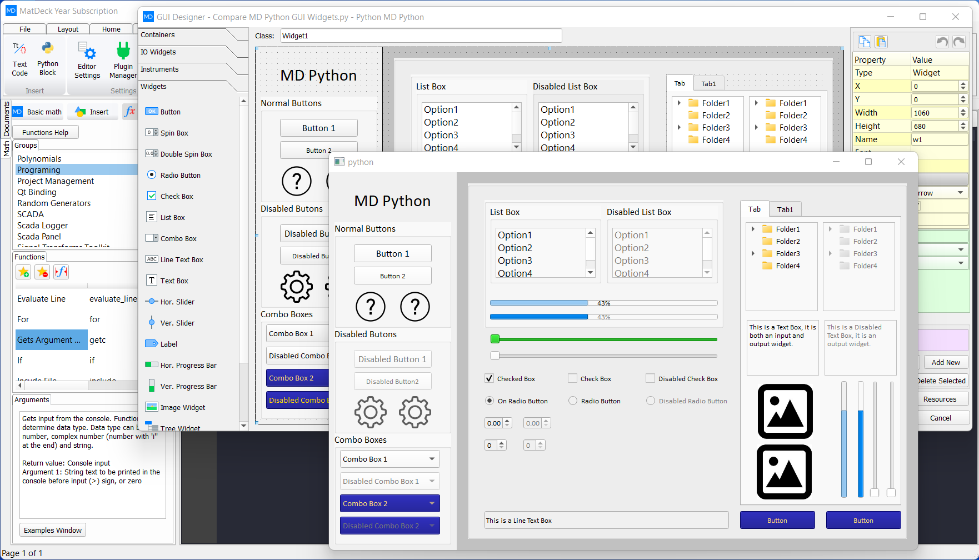
Task: Click the green horizontal slider handle
Action: (x=495, y=339)
